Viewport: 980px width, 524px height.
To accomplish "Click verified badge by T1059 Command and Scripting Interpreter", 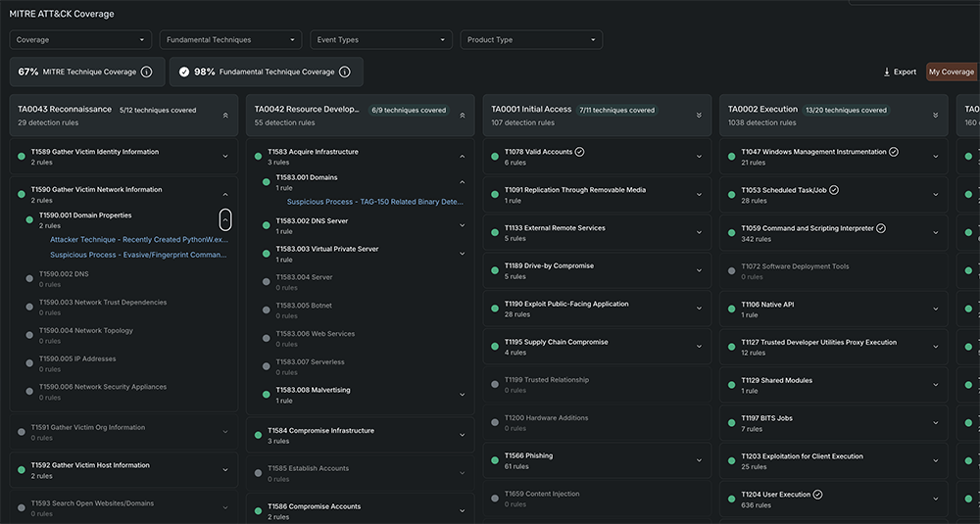I will 881,228.
